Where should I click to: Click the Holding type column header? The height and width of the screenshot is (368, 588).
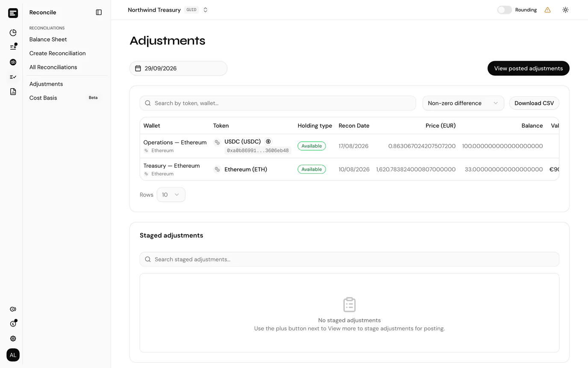tap(315, 126)
